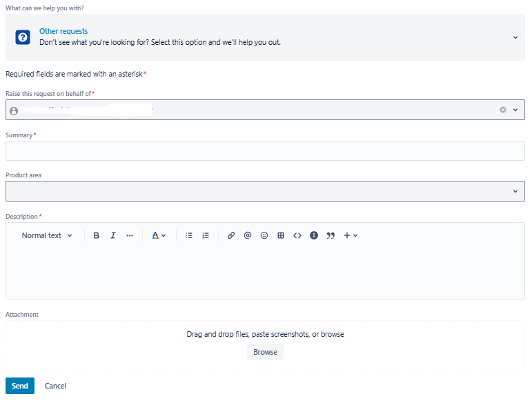Open the plus insert menu
This screenshot has width=532, height=412.
[x=351, y=235]
